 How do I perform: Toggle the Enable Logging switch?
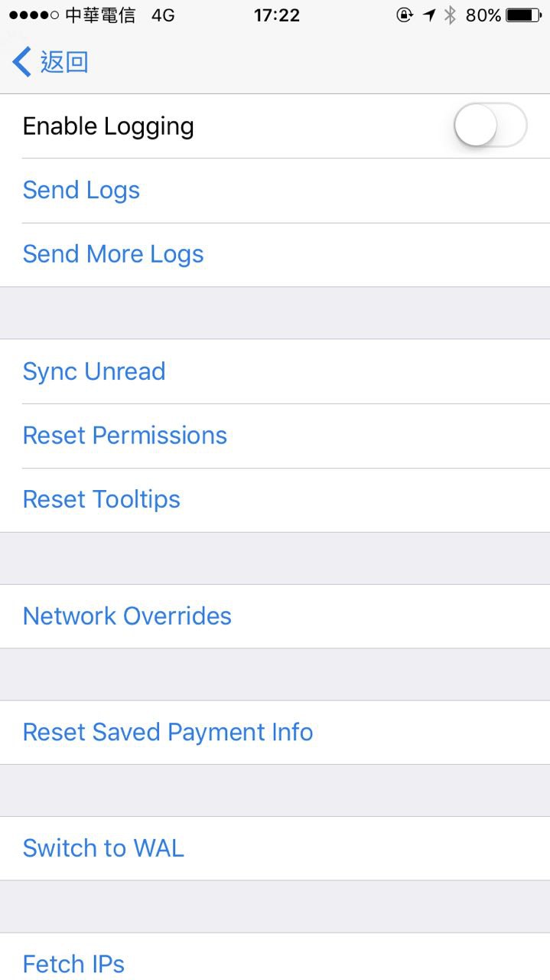coord(490,126)
